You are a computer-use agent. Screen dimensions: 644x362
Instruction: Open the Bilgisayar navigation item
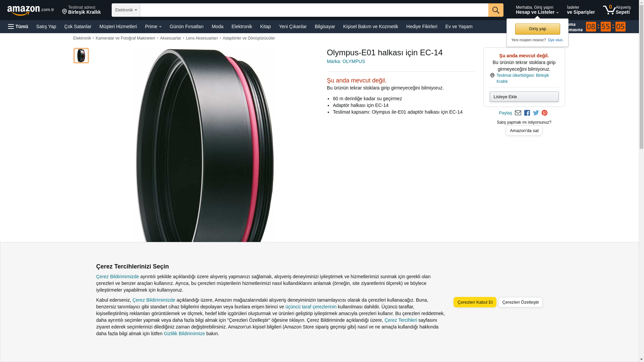coord(325,26)
